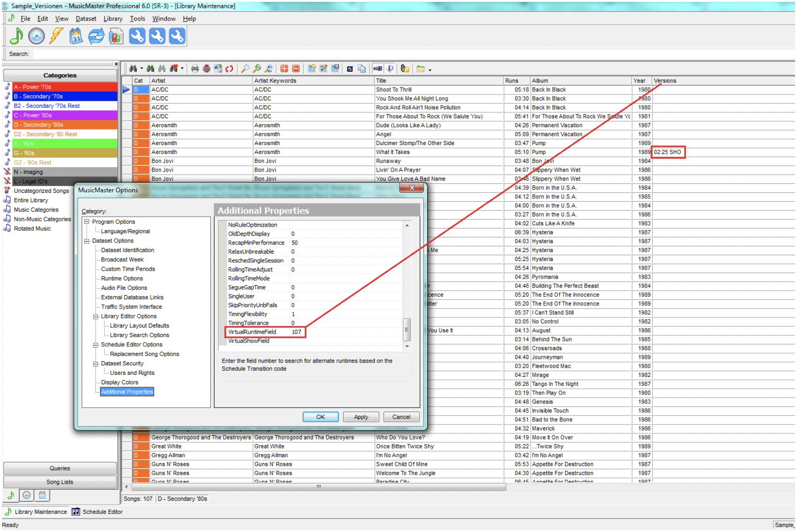Collapse the Program Options tree node
Image resolution: width=796 pixels, height=532 pixels.
87,222
